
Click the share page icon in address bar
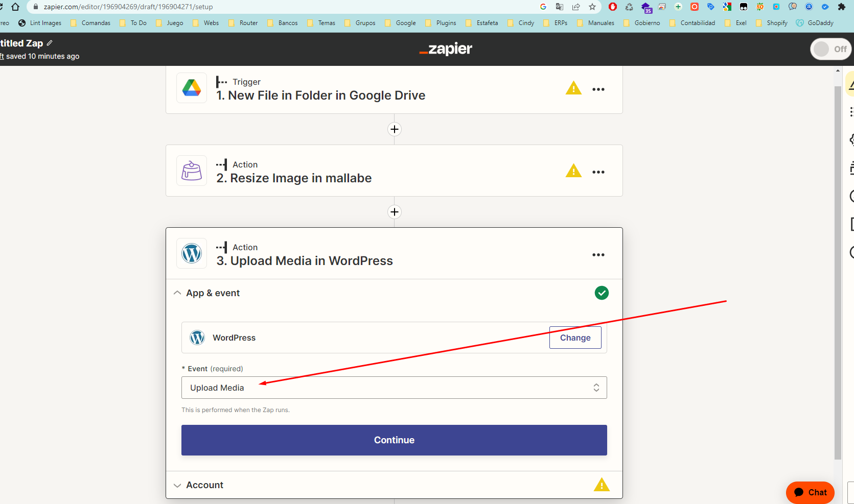pyautogui.click(x=576, y=7)
